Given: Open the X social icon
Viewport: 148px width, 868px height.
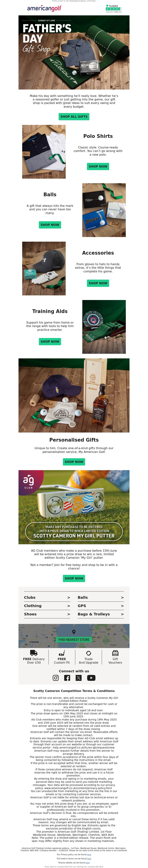Looking at the screenshot, I should (79, 678).
